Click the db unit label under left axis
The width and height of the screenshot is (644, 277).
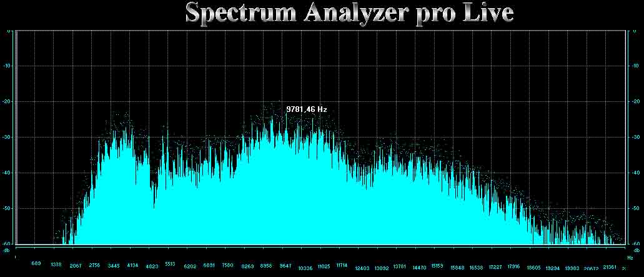pyautogui.click(x=7, y=250)
